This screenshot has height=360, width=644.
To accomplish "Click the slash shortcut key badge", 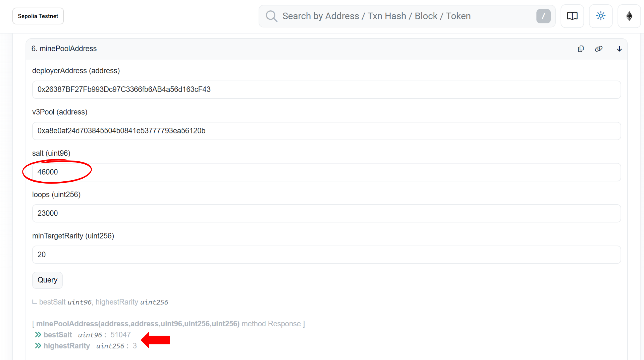I will (543, 16).
